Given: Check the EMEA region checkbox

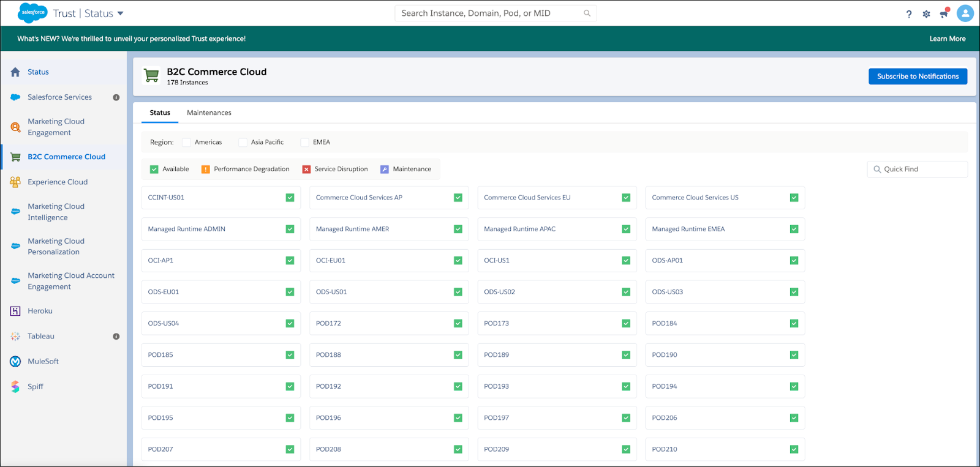Looking at the screenshot, I should 304,143.
